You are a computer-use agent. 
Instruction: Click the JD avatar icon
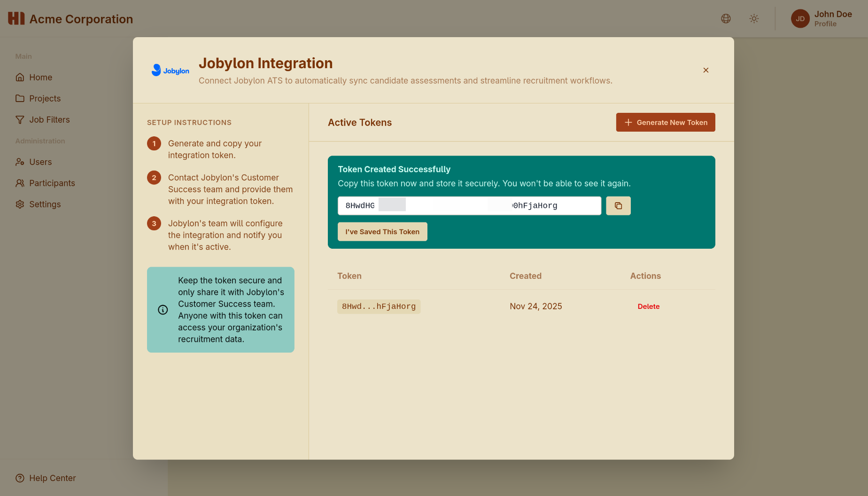click(800, 19)
